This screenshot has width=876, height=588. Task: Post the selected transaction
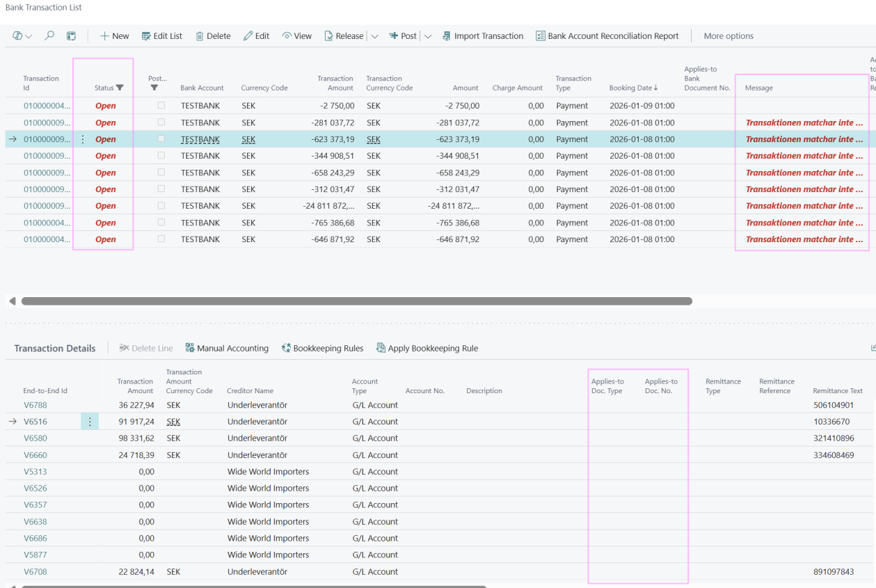[x=403, y=35]
